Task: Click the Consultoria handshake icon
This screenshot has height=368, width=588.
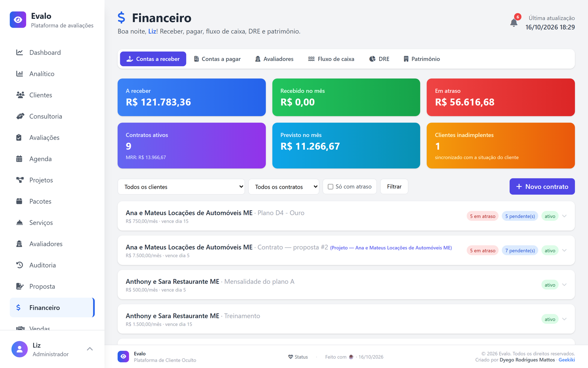Action: (20, 116)
